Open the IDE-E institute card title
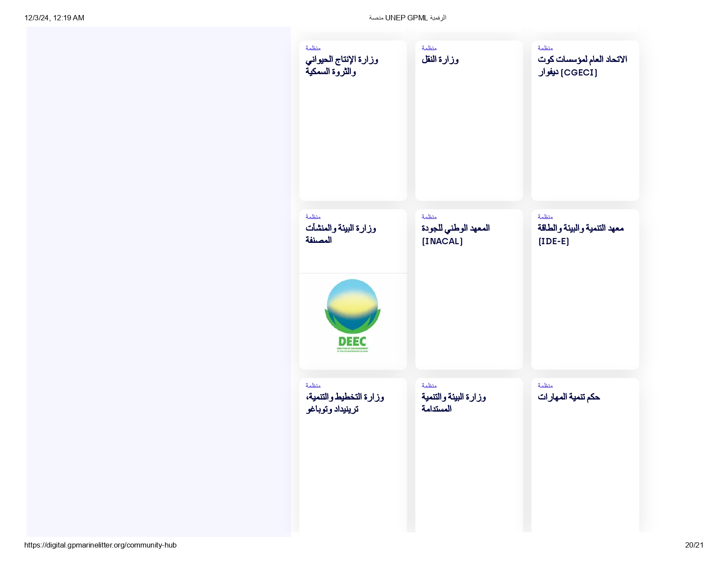Screen dimensions: 728x563 [x=580, y=234]
